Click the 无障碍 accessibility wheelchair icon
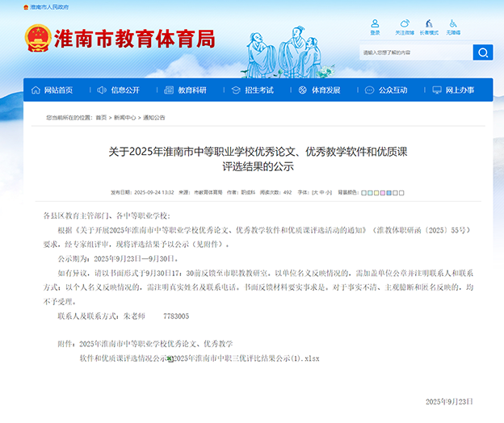The width and height of the screenshot is (504, 423). pyautogui.click(x=453, y=26)
